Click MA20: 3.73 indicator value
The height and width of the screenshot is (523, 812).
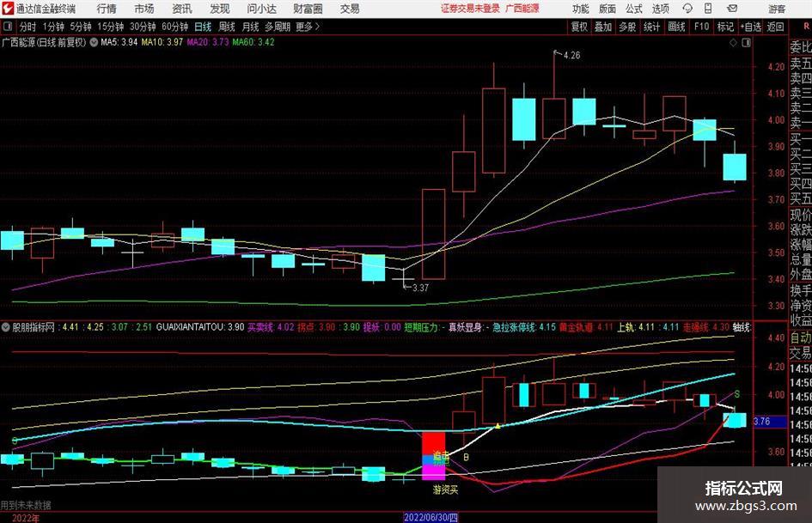(x=208, y=42)
